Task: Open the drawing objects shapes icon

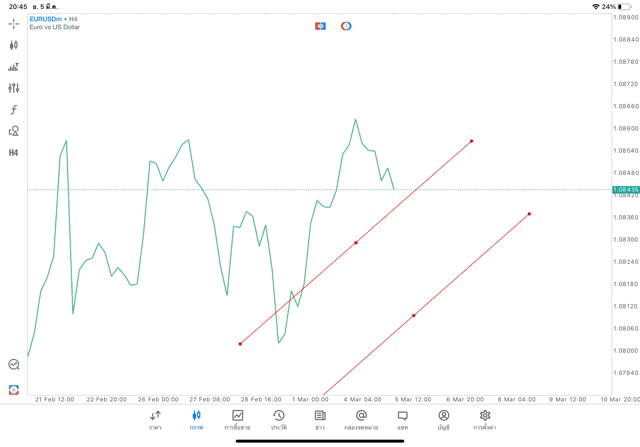Action: tap(14, 131)
